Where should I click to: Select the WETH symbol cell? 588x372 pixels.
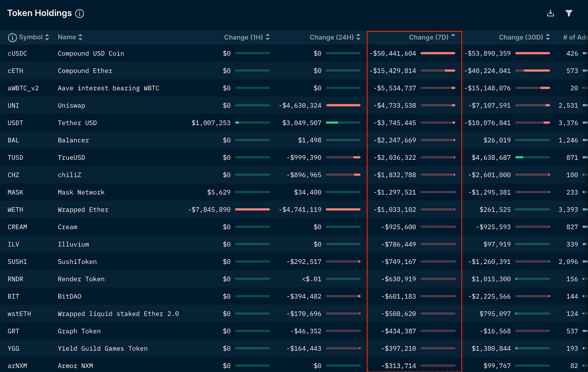click(15, 210)
